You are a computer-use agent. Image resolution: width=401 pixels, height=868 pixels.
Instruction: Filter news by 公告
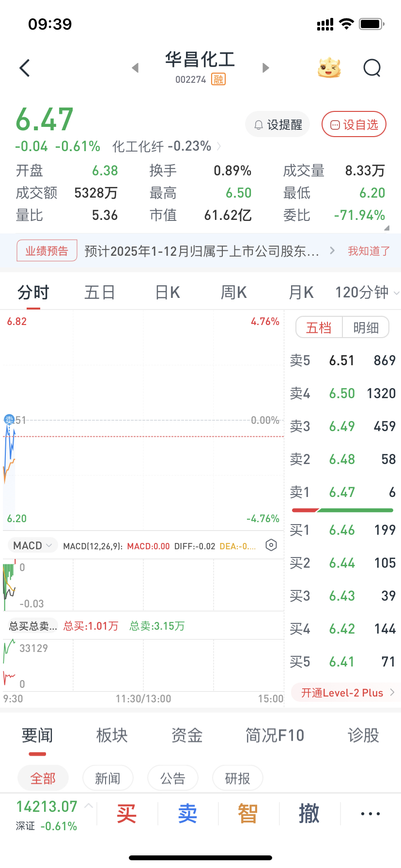173,778
